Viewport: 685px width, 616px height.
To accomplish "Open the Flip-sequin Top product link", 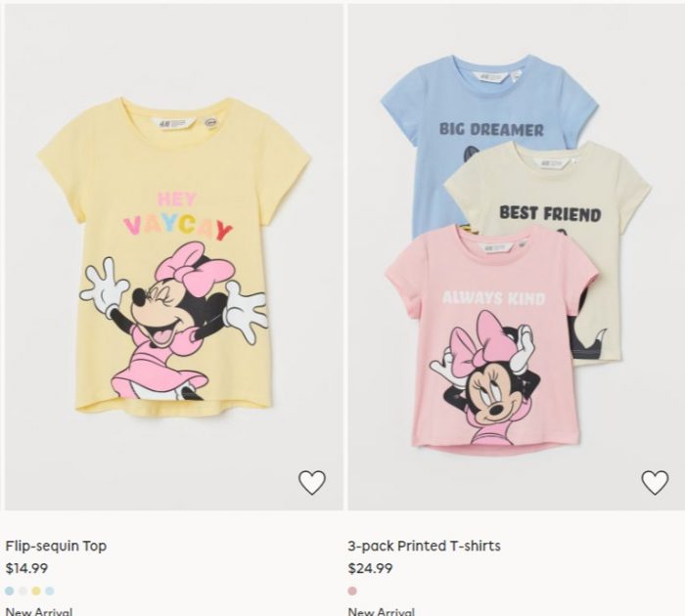I will click(x=56, y=546).
